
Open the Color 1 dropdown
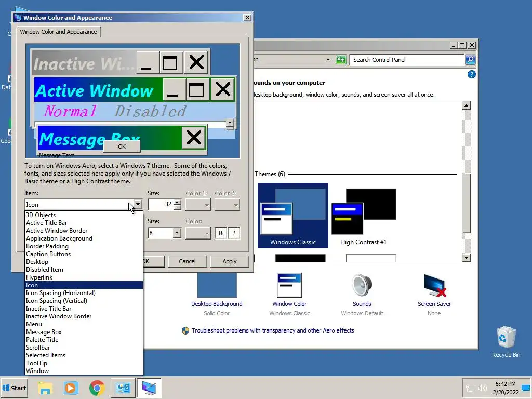[198, 205]
